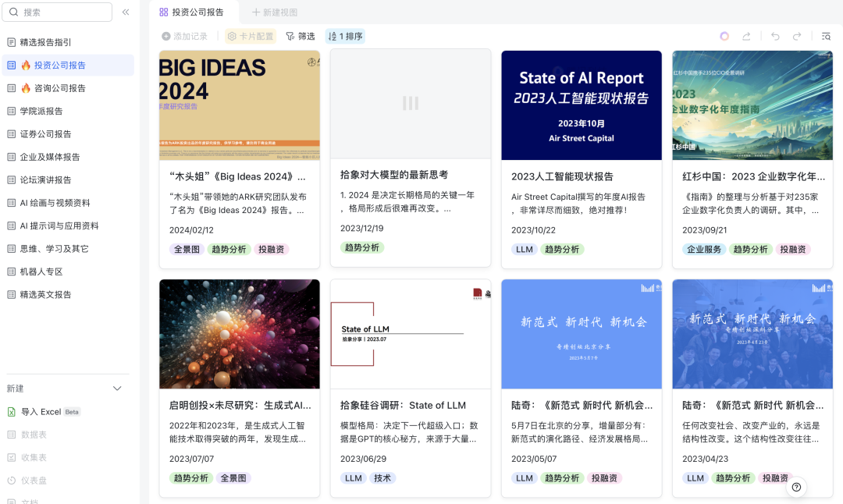
Task: Click the Excel icon beside 导入 Excel
Action: [x=11, y=412]
